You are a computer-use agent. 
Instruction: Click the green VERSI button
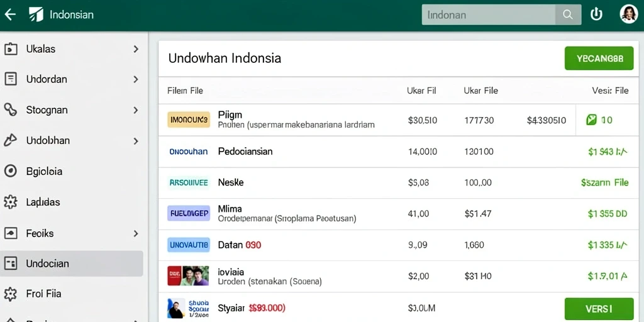599,309
